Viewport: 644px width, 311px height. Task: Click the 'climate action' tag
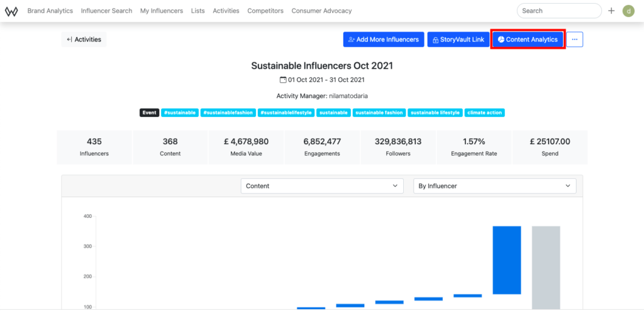pyautogui.click(x=485, y=113)
